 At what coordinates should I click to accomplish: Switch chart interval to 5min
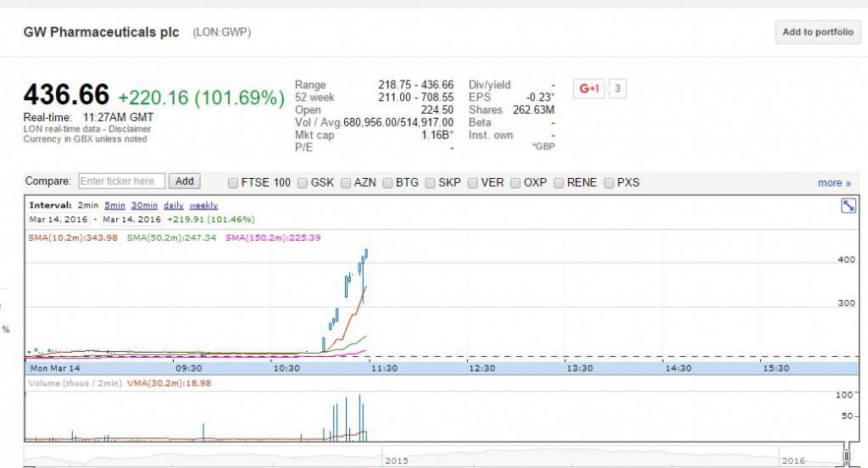click(114, 205)
